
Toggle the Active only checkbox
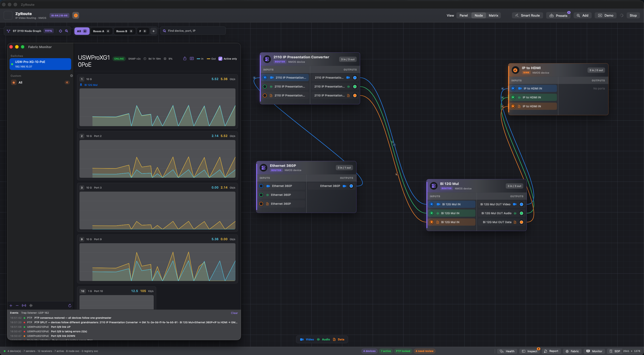[x=220, y=59]
